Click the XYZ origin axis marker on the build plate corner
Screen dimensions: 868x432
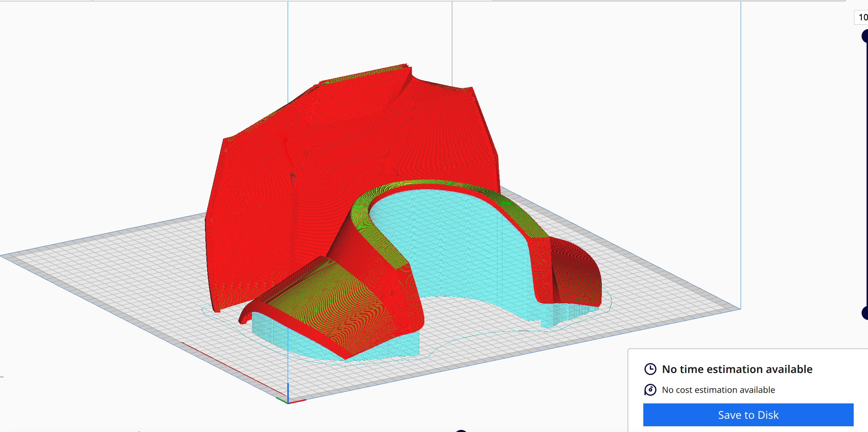[x=288, y=399]
